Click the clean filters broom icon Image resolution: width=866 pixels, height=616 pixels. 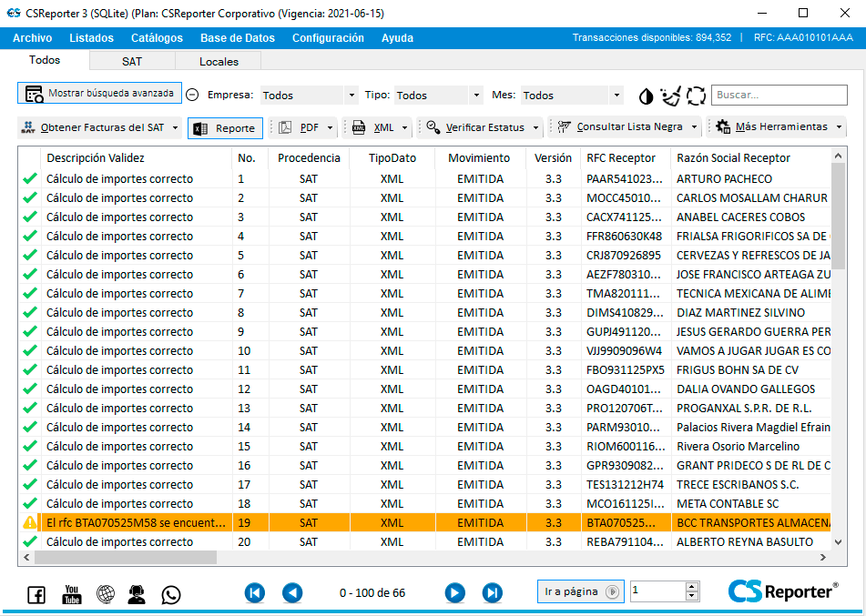coord(670,96)
